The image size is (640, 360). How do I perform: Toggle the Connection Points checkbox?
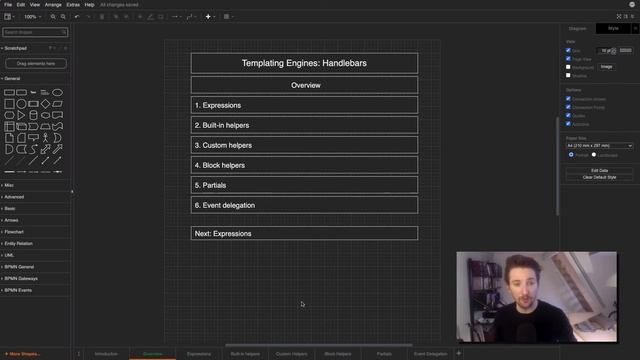tap(568, 107)
